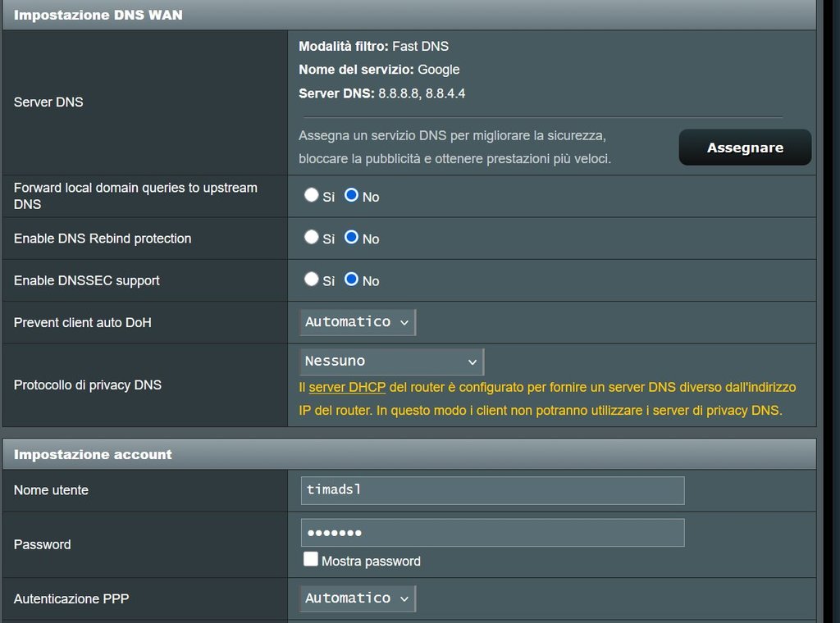Tick the Mostra password checkbox
Screen dimensions: 840x623
(311, 560)
